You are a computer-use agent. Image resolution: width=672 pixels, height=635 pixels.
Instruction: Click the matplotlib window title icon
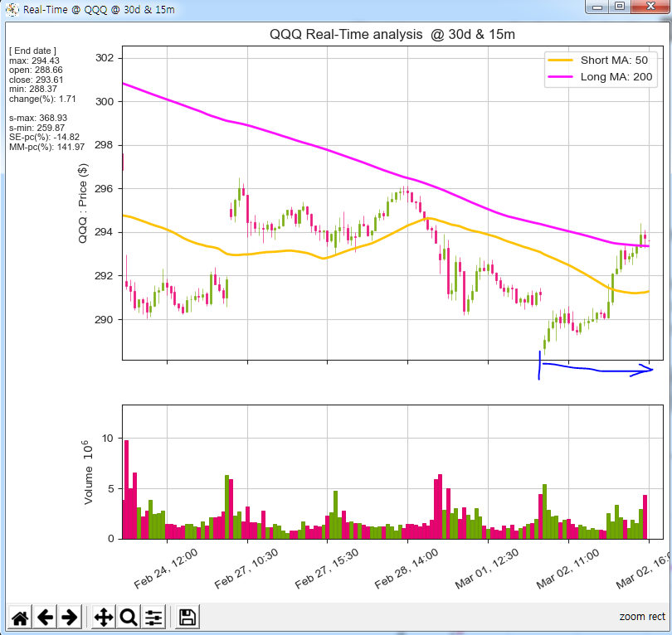tap(12, 9)
